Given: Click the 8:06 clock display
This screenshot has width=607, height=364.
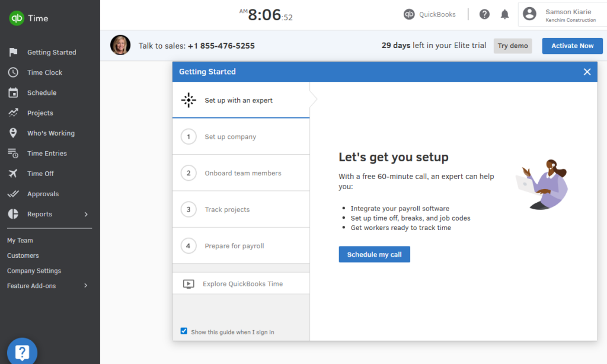Looking at the screenshot, I should pos(266,15).
